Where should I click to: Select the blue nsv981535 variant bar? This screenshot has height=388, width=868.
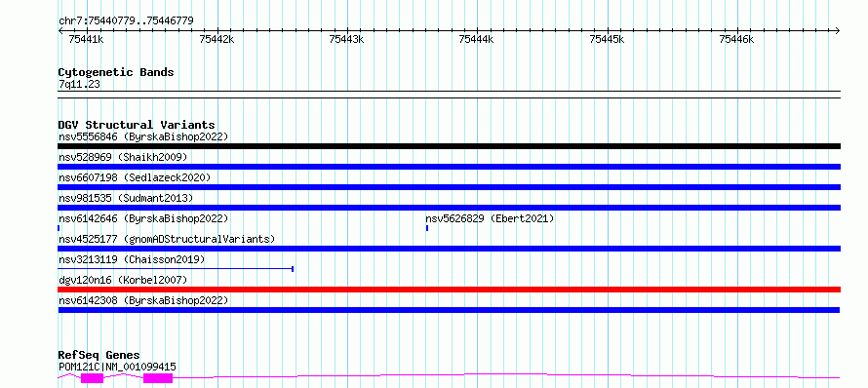450,208
